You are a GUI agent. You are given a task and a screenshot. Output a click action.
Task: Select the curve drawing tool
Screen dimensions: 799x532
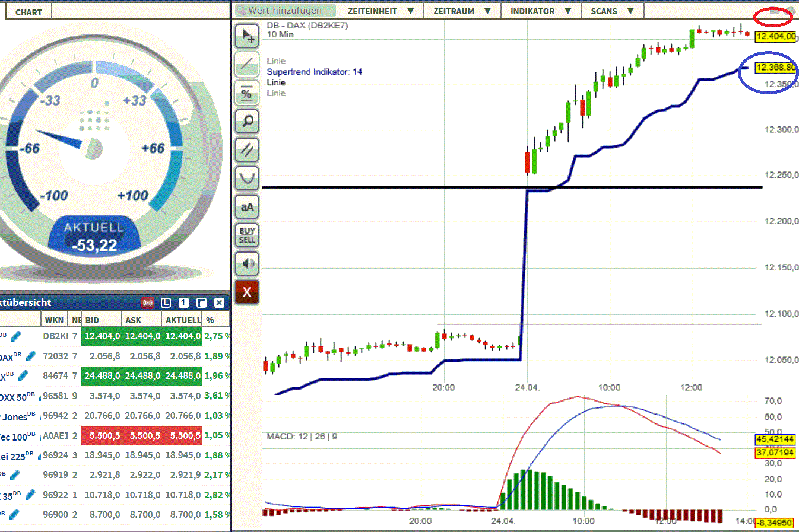(246, 178)
